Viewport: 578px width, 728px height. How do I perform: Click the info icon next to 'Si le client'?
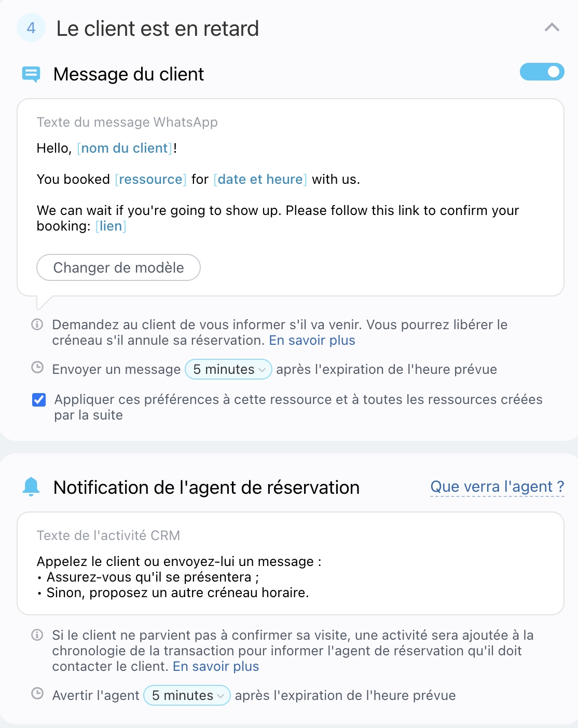point(37,635)
